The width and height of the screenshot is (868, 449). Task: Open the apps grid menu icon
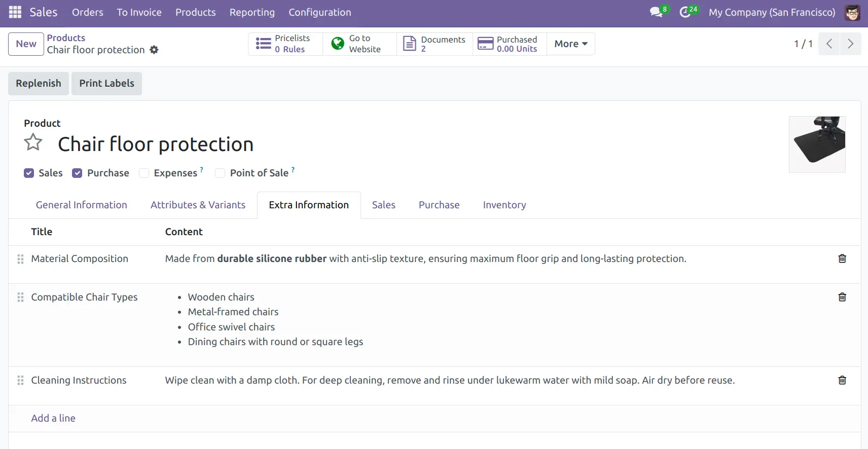pos(15,12)
